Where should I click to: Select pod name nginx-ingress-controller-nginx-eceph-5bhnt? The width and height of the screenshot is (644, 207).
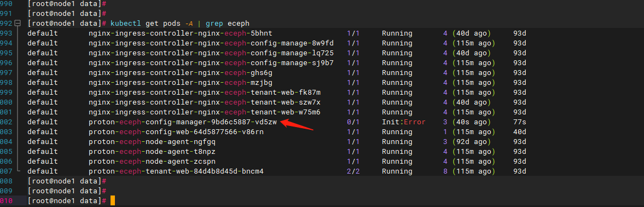pos(181,33)
